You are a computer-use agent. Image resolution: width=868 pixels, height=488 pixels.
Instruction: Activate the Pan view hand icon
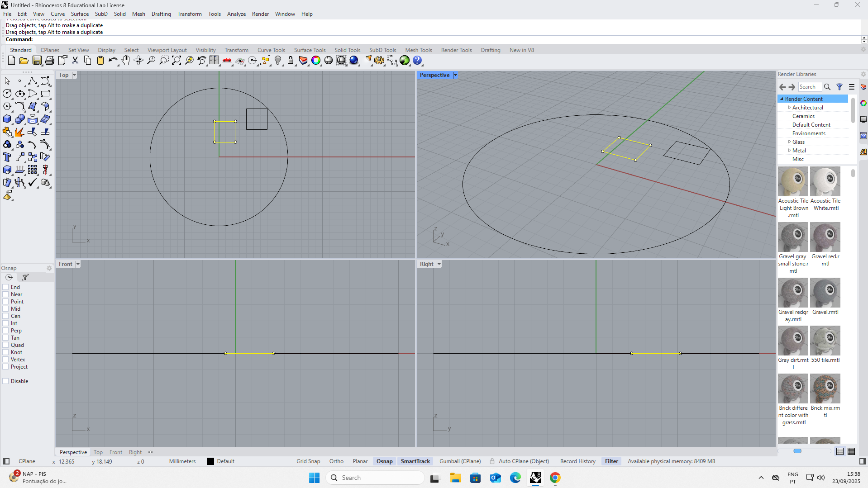click(126, 61)
